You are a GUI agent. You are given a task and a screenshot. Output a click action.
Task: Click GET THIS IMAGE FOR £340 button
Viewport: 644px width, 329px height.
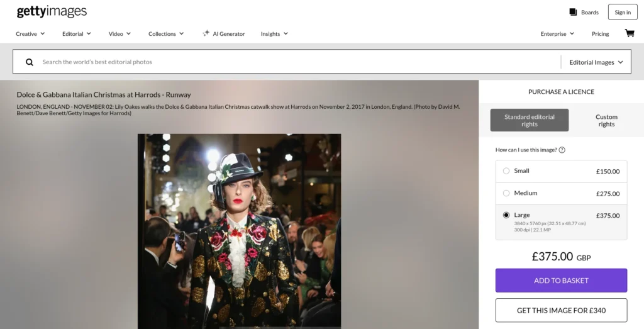pyautogui.click(x=561, y=311)
